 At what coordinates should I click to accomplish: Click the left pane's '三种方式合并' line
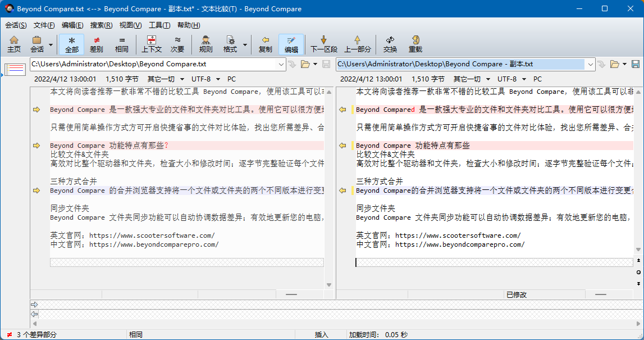point(74,182)
